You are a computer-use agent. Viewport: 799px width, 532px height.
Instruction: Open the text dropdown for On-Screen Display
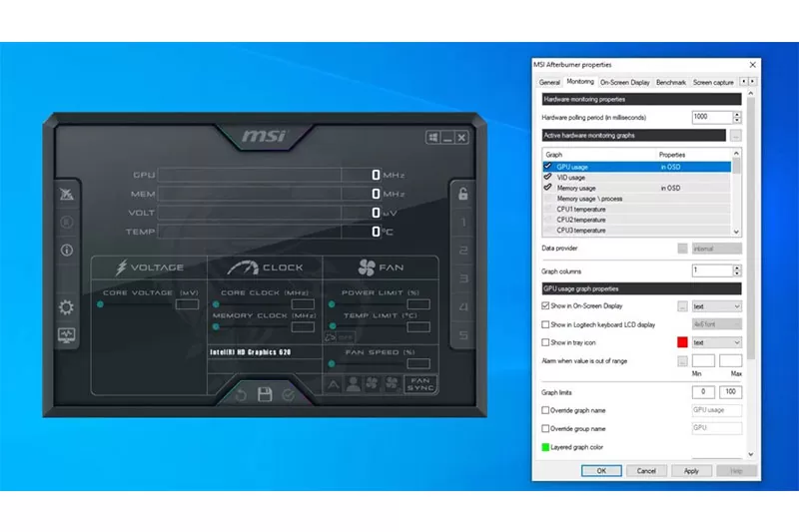click(716, 306)
